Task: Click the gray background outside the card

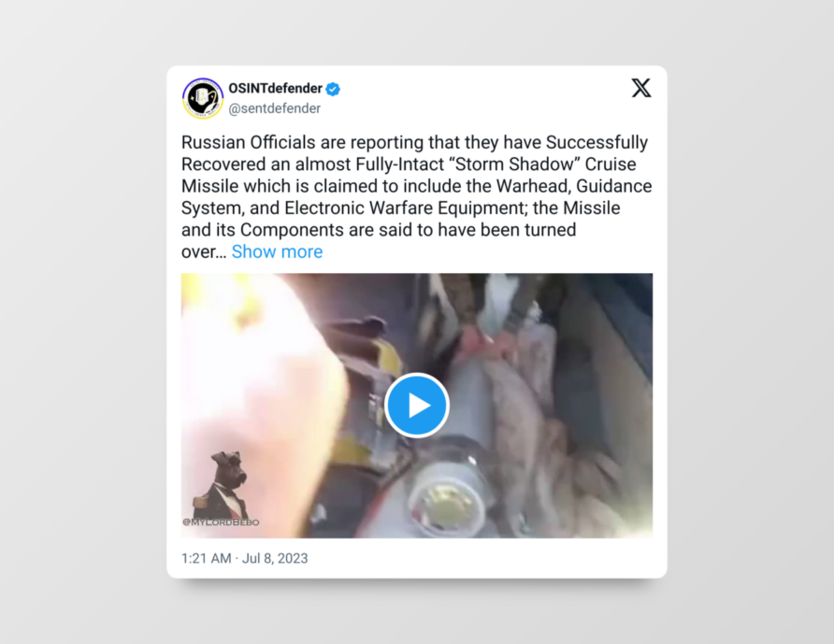Action: pyautogui.click(x=79, y=319)
